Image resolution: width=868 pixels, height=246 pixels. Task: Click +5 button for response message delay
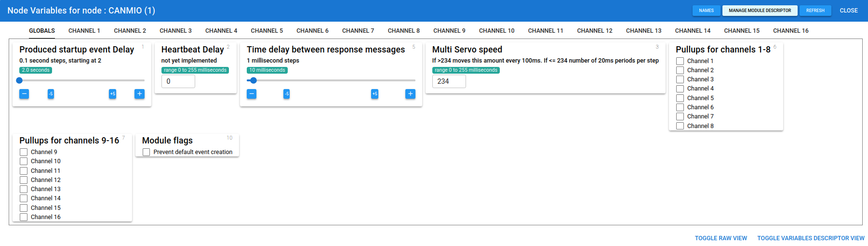pyautogui.click(x=374, y=94)
